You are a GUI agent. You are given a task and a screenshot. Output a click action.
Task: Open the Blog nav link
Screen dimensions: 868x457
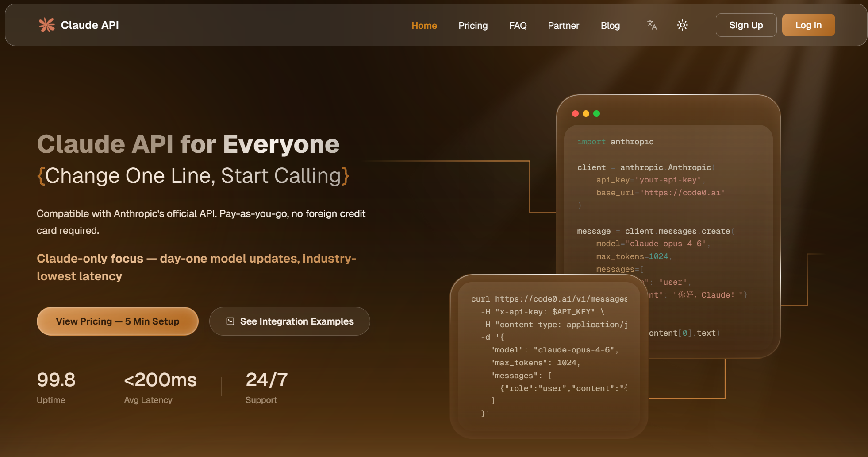pyautogui.click(x=610, y=26)
